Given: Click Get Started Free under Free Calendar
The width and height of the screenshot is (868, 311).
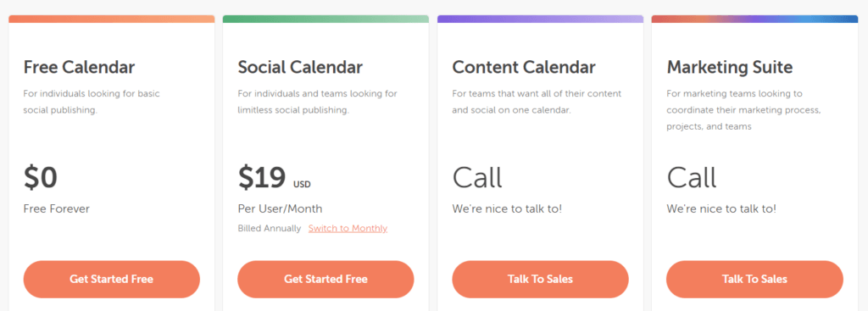Looking at the screenshot, I should coord(111,280).
